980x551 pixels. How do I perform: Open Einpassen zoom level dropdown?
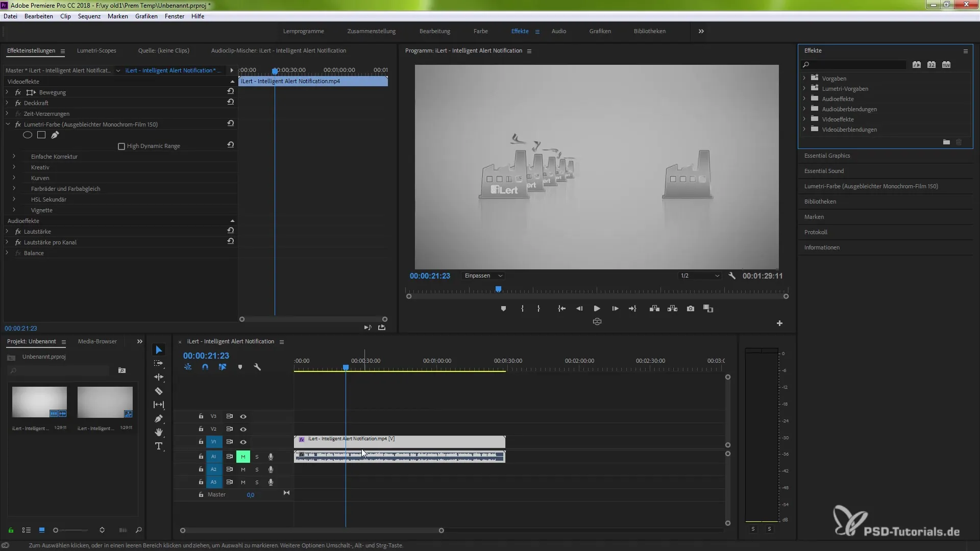(x=483, y=275)
